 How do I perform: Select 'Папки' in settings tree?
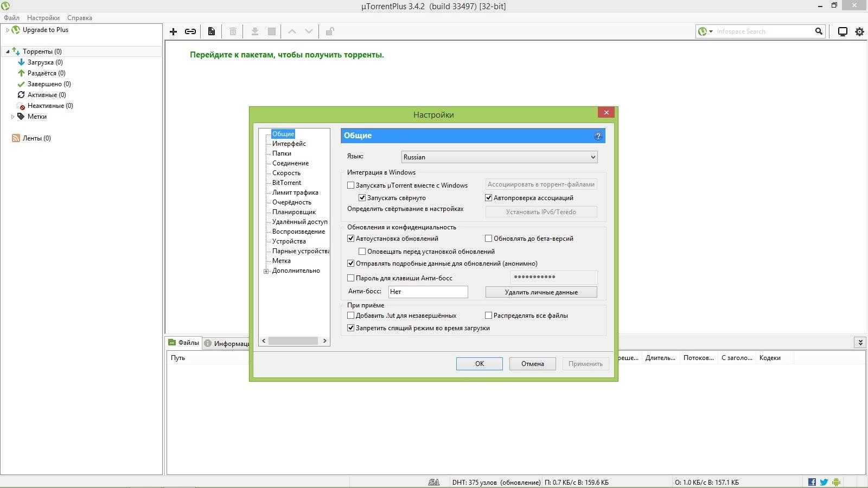pos(282,153)
